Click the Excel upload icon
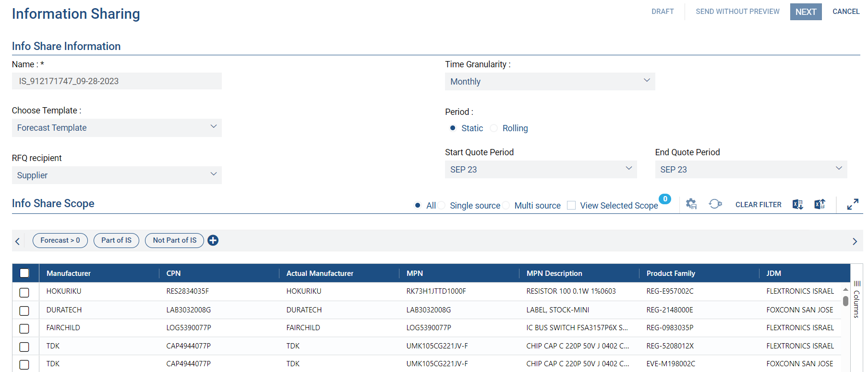The height and width of the screenshot is (372, 868). point(820,204)
